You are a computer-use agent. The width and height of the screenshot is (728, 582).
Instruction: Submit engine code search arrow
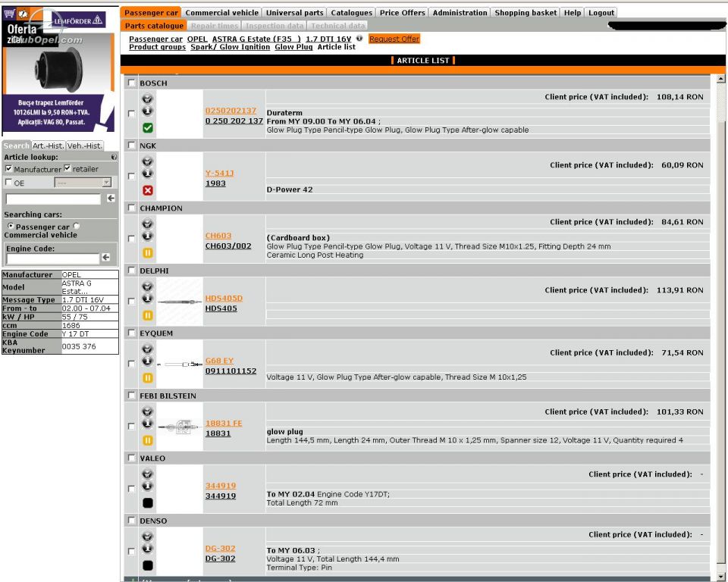pyautogui.click(x=106, y=257)
